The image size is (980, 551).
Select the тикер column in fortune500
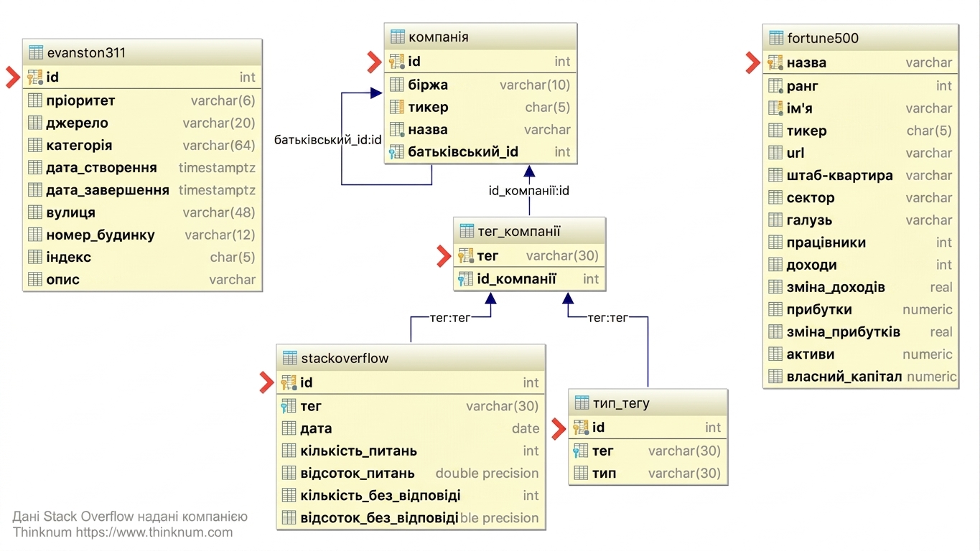pos(807,131)
